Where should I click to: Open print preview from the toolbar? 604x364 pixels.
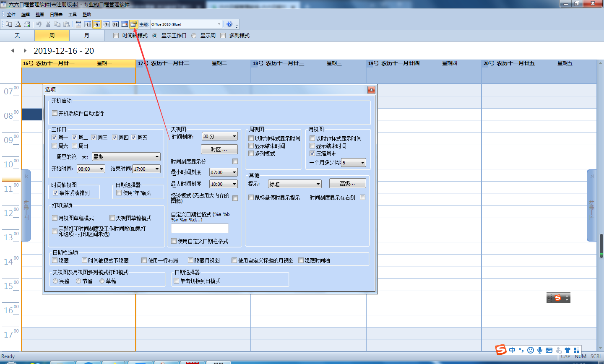18,24
